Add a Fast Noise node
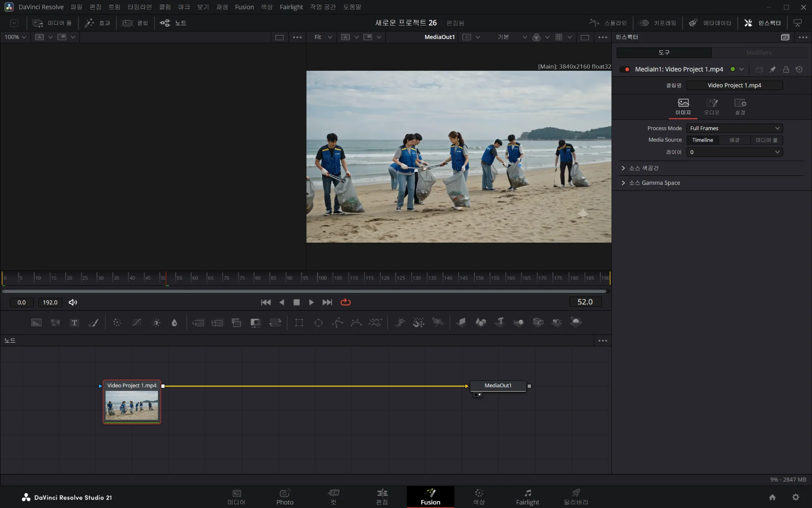The width and height of the screenshot is (812, 508). pyautogui.click(x=55, y=323)
